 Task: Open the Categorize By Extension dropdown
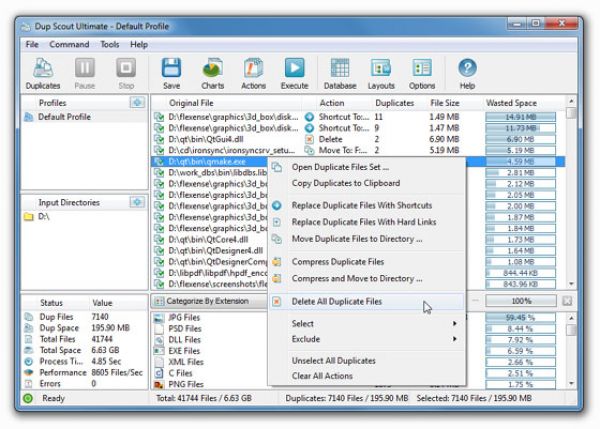point(208,300)
